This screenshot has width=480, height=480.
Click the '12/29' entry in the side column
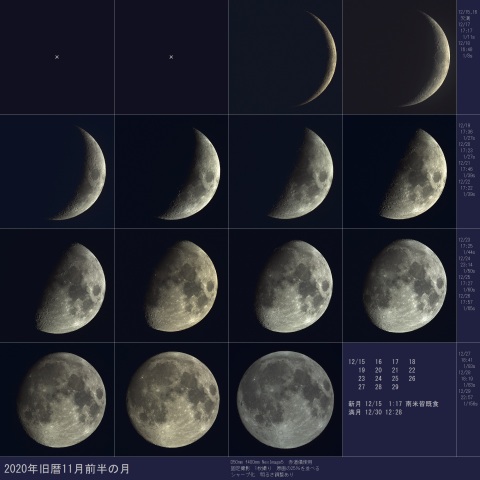pos(465,391)
